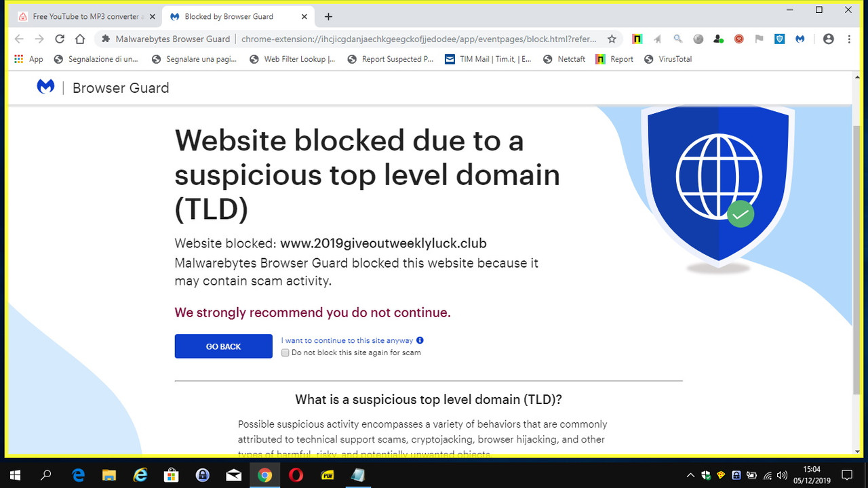Bookmark this page with the star icon

click(612, 39)
